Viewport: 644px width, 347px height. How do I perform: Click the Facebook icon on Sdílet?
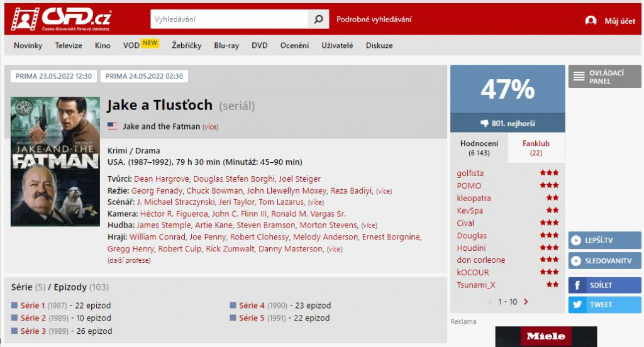tap(577, 285)
